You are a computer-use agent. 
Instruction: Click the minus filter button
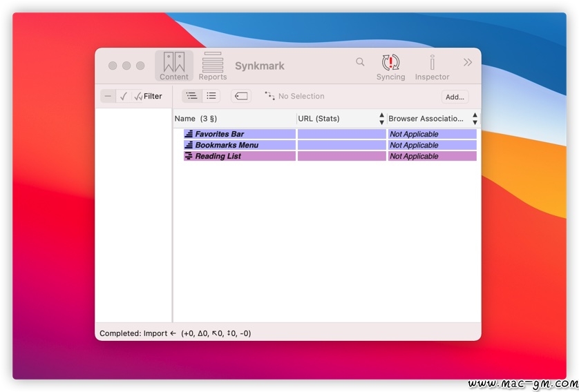[108, 96]
